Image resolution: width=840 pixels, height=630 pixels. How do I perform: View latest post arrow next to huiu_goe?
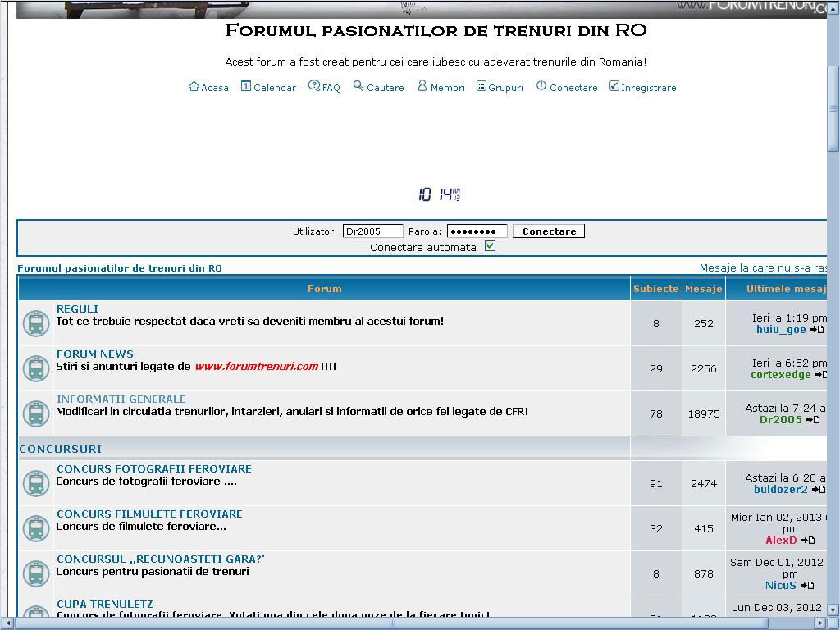817,330
